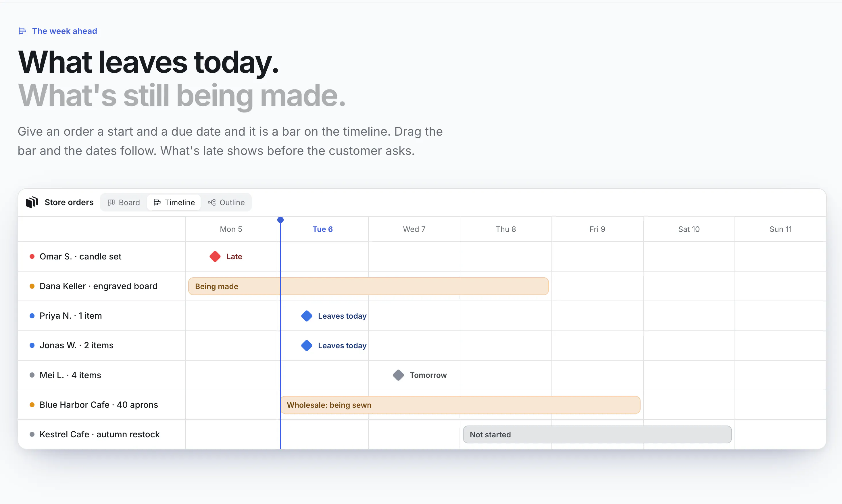Select the 'Being made' timeline bar
The image size is (842, 504).
368,286
